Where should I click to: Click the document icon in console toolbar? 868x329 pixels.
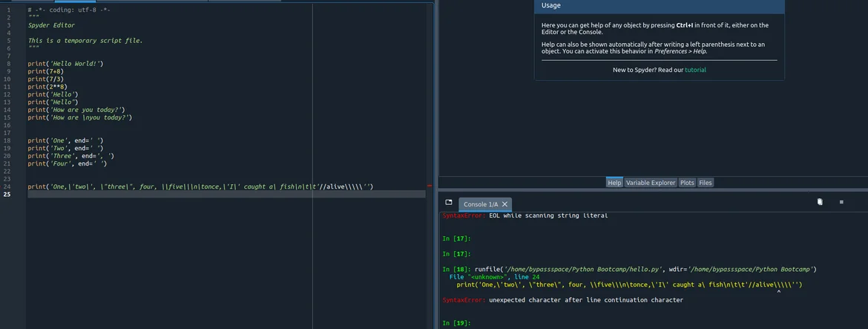tap(820, 202)
